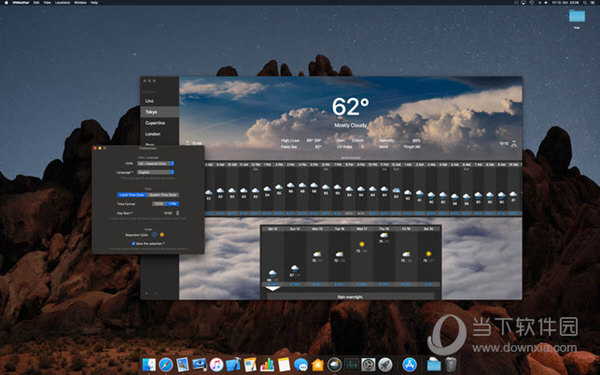600x375 pixels.
Task: Select the Local Time Zone option
Action: [x=132, y=195]
